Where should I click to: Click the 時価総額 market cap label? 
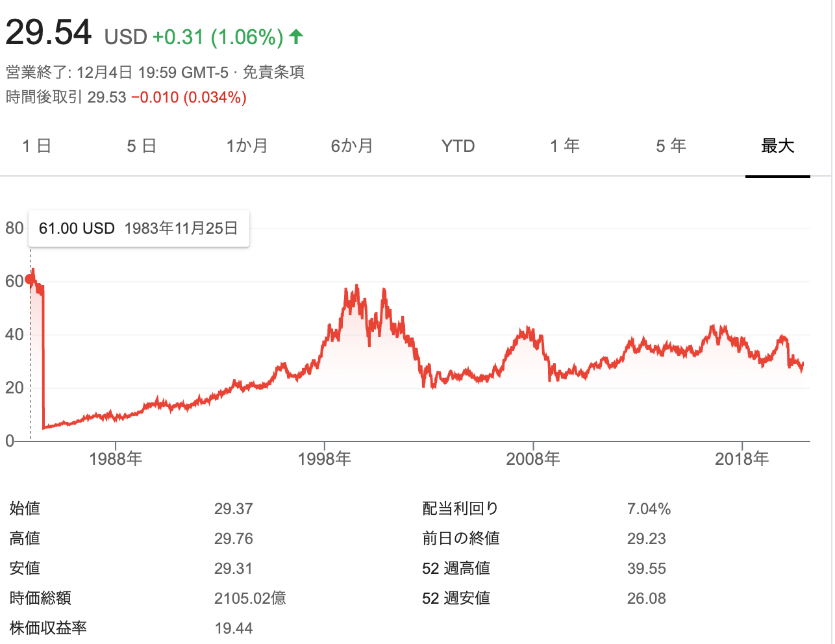coord(40,598)
